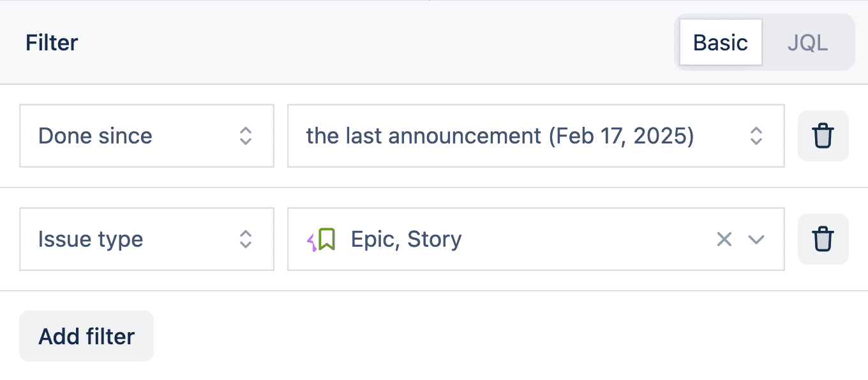
Task: Clear the Epic, Story selection with X
Action: pyautogui.click(x=724, y=239)
